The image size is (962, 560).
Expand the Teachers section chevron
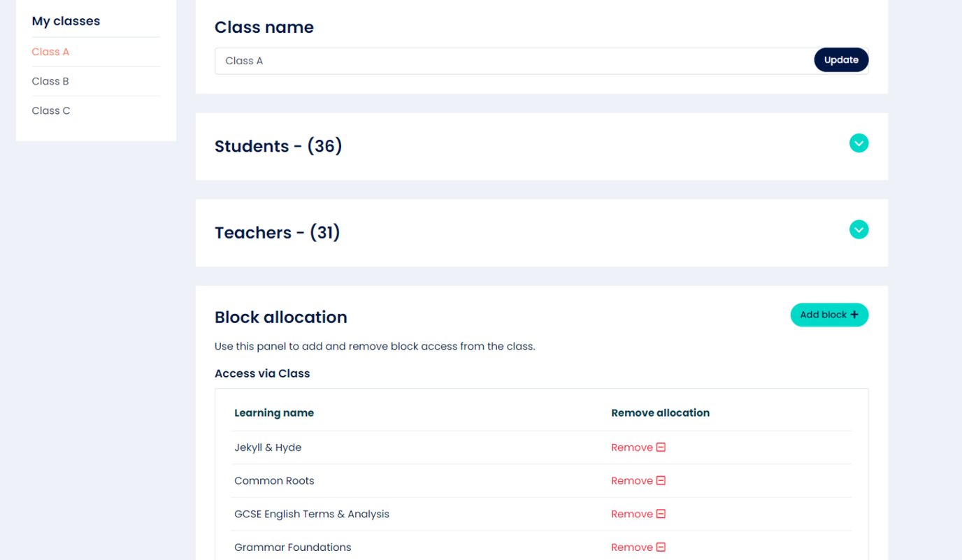click(859, 229)
